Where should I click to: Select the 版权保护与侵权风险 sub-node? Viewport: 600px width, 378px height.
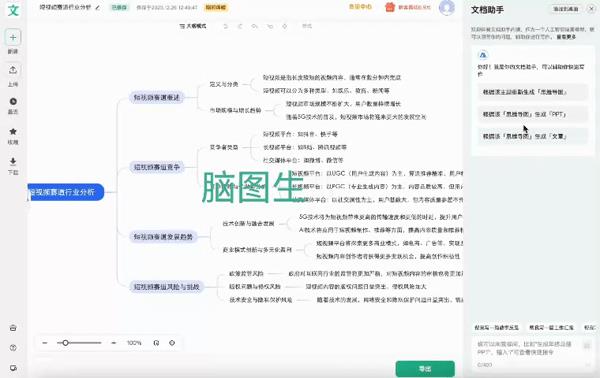(255, 287)
